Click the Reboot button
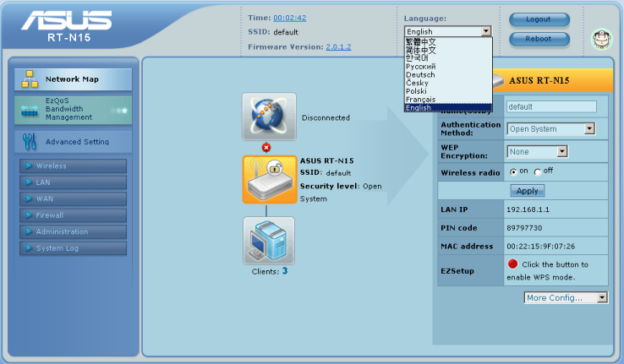The image size is (624, 364). [x=539, y=39]
